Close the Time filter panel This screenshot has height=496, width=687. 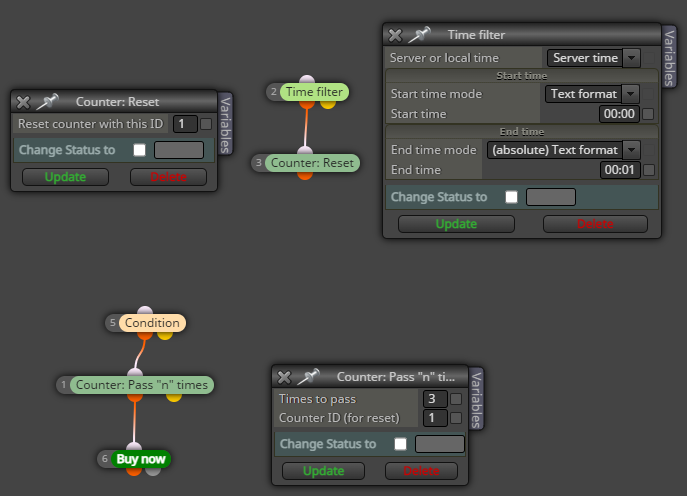pyautogui.click(x=395, y=35)
